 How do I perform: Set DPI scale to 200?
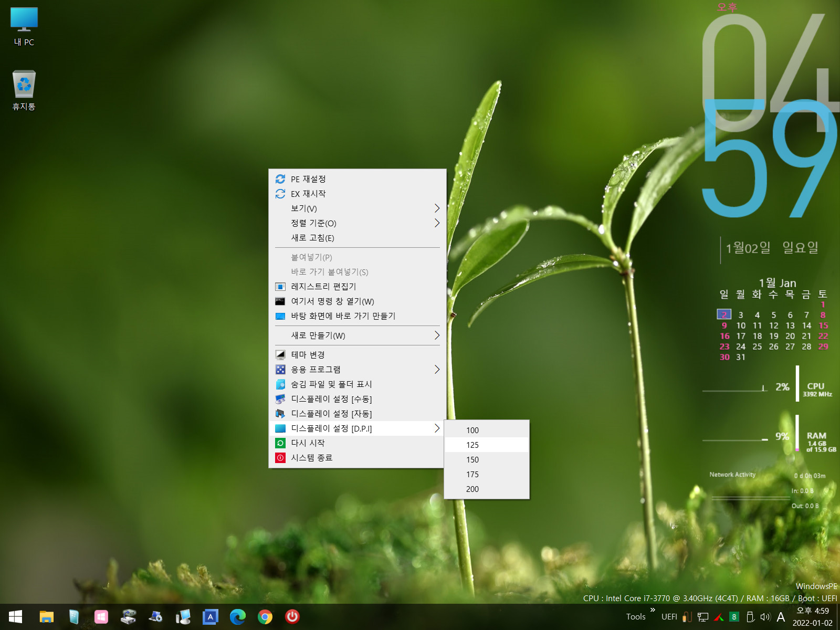(x=486, y=489)
